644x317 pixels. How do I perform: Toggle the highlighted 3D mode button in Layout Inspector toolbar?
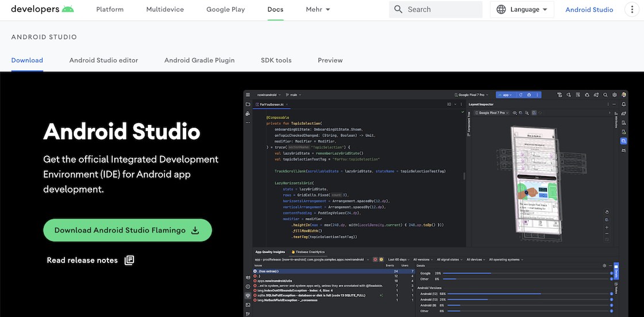point(534,113)
